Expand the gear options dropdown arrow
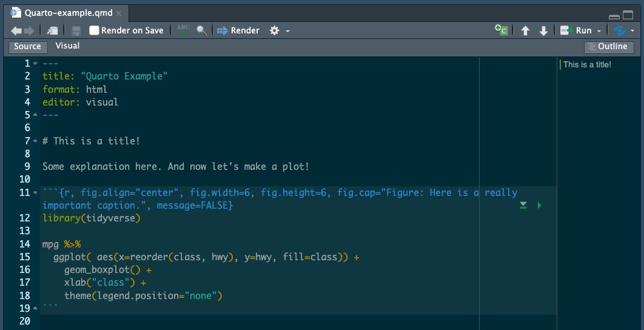The image size is (644, 330). [287, 31]
